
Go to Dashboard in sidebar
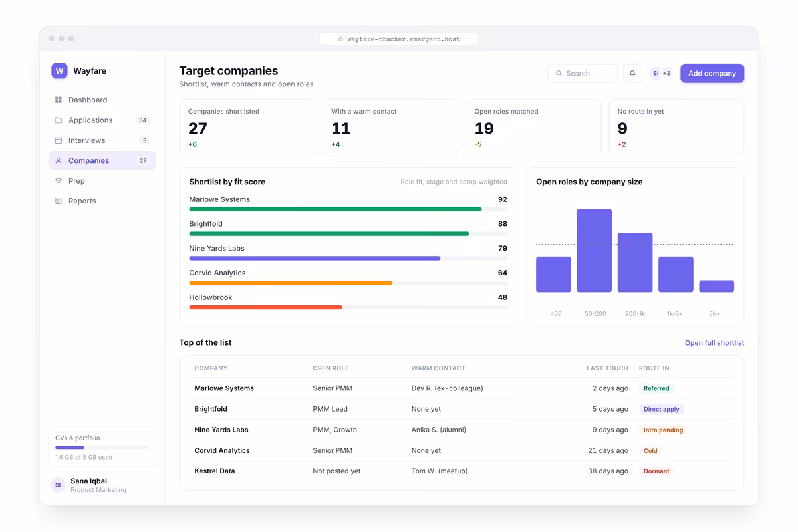click(102, 100)
